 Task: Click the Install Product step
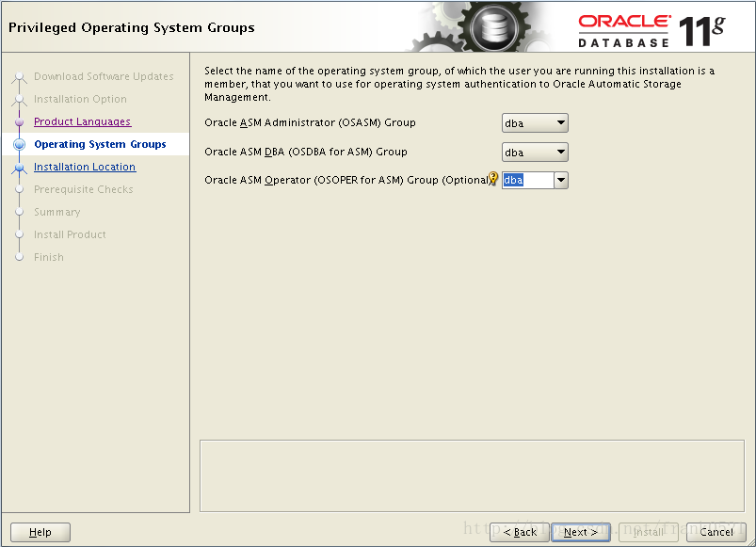point(70,234)
